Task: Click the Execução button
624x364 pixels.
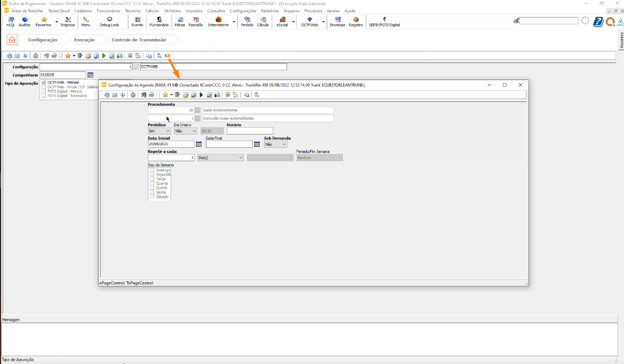Action: click(85, 40)
